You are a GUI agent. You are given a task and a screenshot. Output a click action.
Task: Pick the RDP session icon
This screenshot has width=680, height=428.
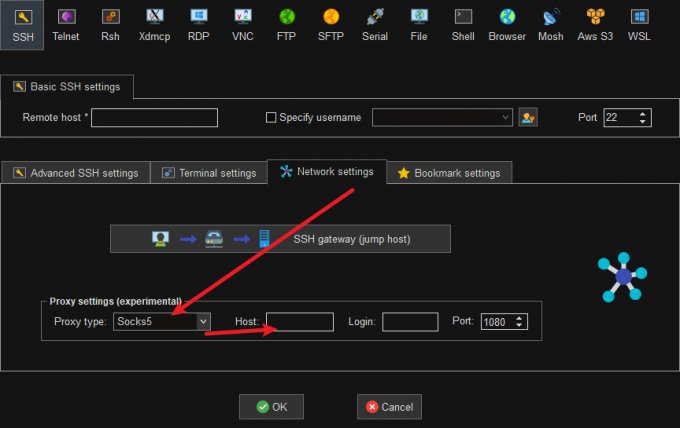199,25
